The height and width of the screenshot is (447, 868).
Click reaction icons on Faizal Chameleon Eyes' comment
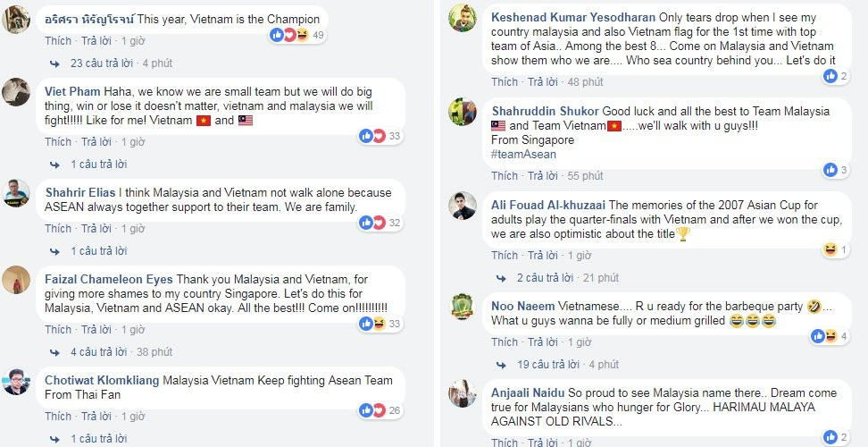point(371,323)
